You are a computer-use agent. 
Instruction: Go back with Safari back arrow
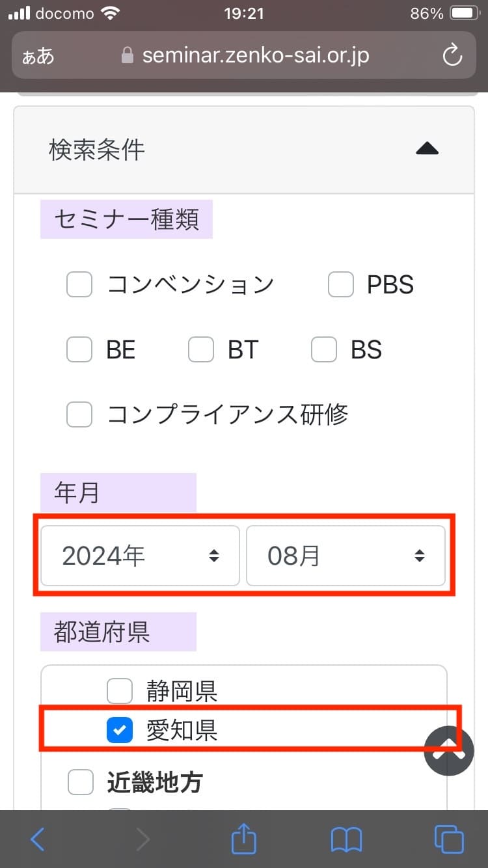(38, 839)
